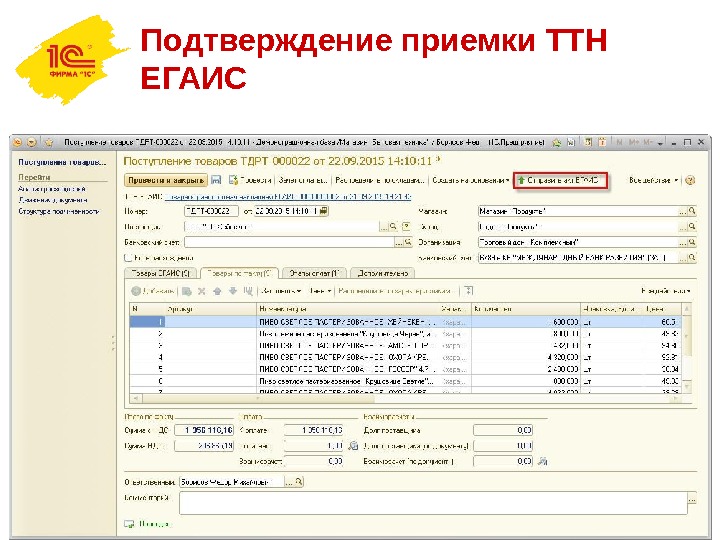Select table row 4 with quantity 4 320,000
720x540 pixels.
click(x=405, y=357)
